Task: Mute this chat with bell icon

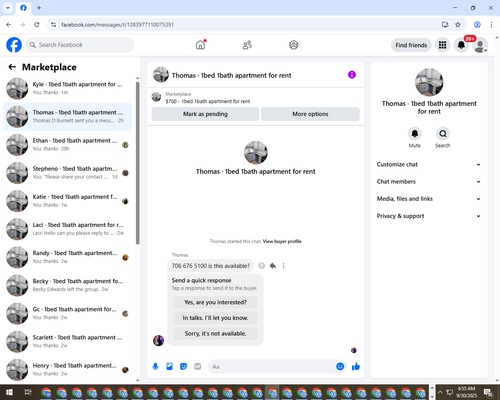Action: click(x=415, y=134)
